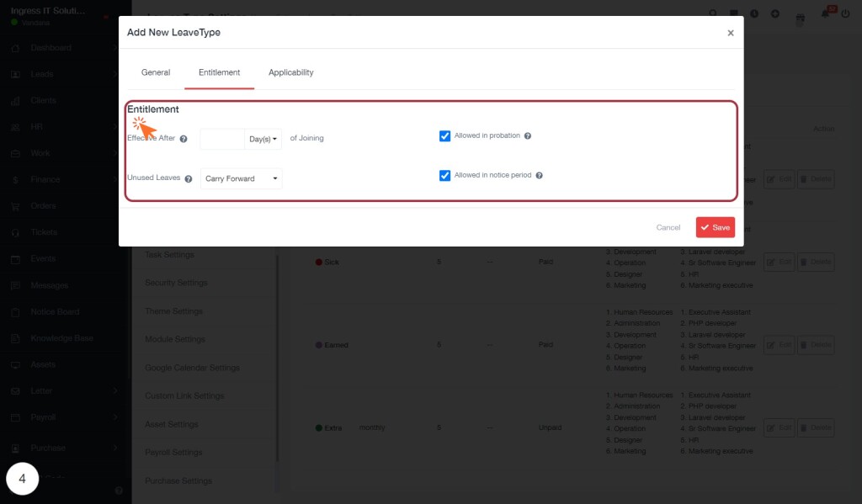Click the search icon in top bar
This screenshot has height=504, width=862.
coord(712,13)
